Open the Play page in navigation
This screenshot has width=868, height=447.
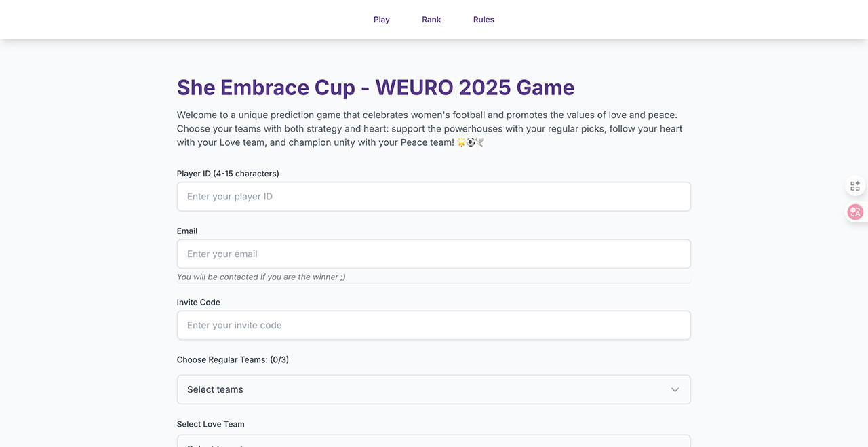pos(381,20)
